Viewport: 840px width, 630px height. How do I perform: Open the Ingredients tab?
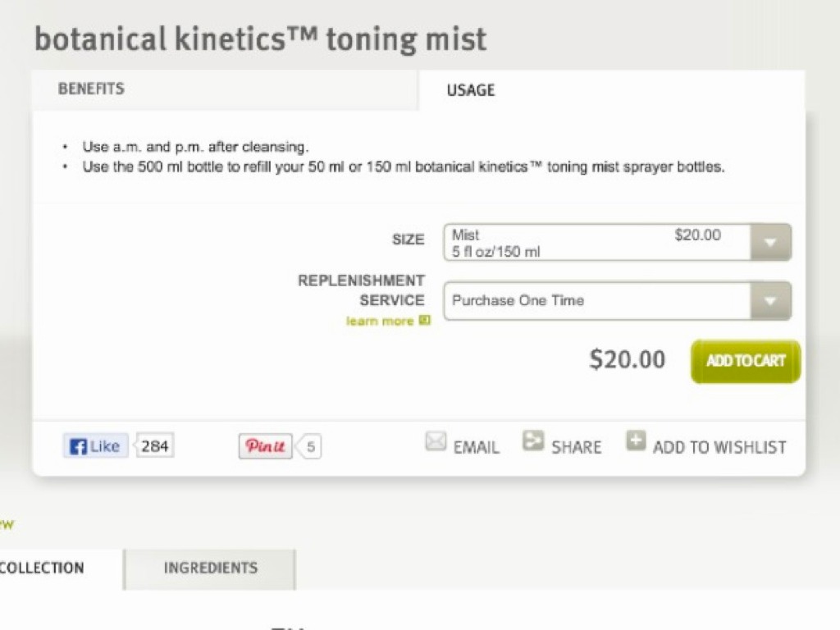click(210, 568)
